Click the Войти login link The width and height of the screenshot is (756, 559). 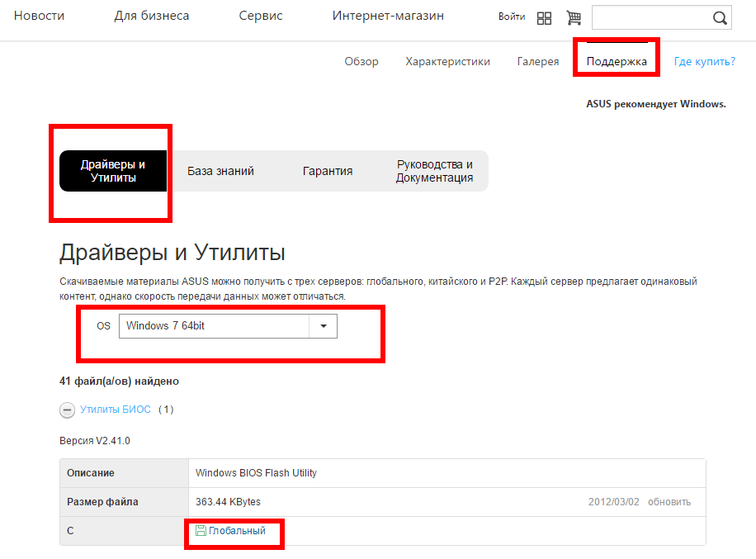(x=512, y=17)
